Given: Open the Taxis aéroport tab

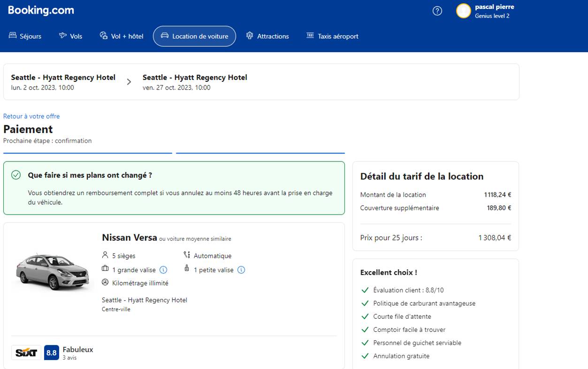Looking at the screenshot, I should [332, 36].
